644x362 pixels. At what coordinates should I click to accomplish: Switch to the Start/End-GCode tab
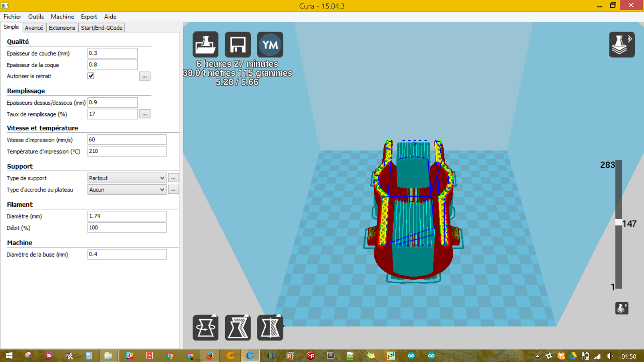[101, 28]
